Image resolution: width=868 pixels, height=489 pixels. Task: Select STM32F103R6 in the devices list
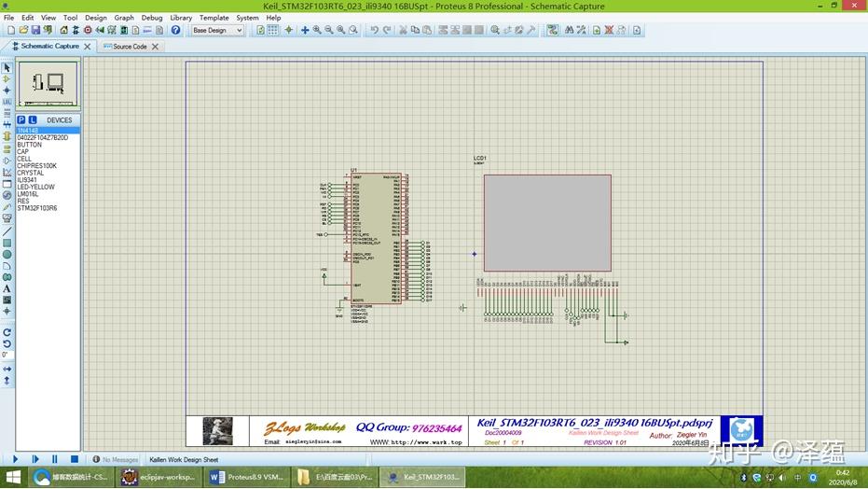(x=37, y=208)
